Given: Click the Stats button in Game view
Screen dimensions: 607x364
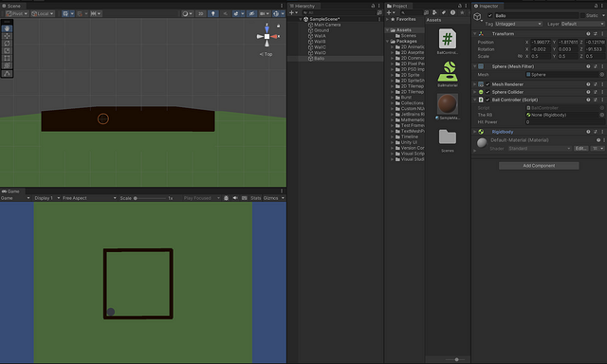Looking at the screenshot, I should click(255, 198).
